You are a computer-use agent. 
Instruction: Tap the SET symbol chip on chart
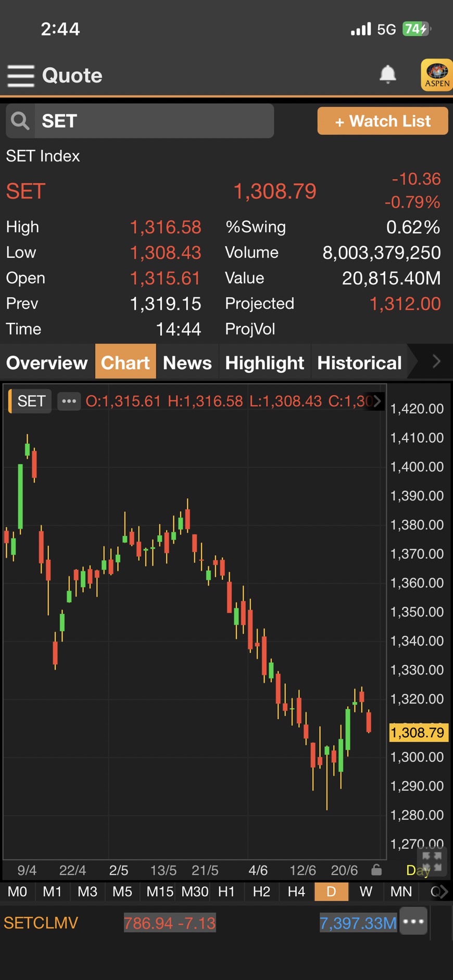click(x=30, y=401)
